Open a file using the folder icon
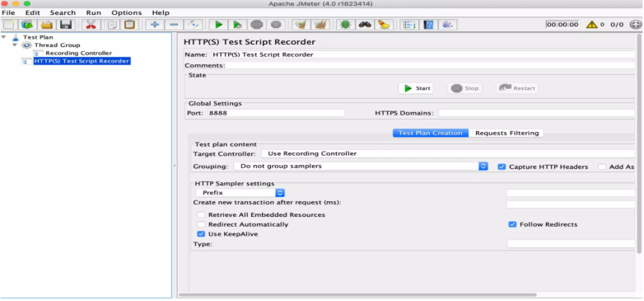 (47, 25)
